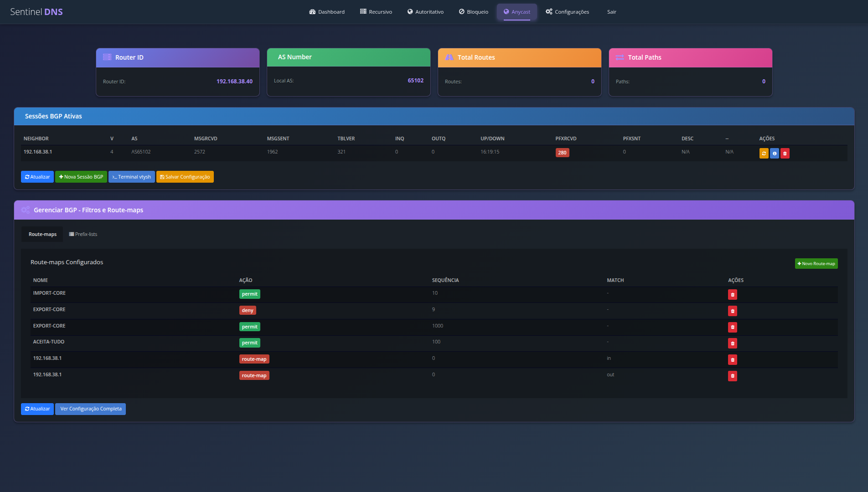Click sequence value 1000 for EXPORT-CORE
The height and width of the screenshot is (492, 868).
[438, 326]
